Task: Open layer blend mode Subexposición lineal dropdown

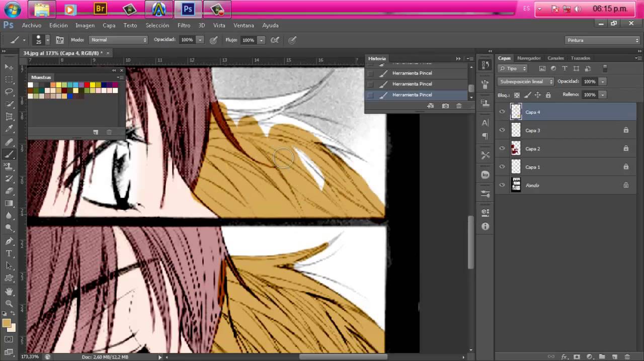Action: click(526, 81)
